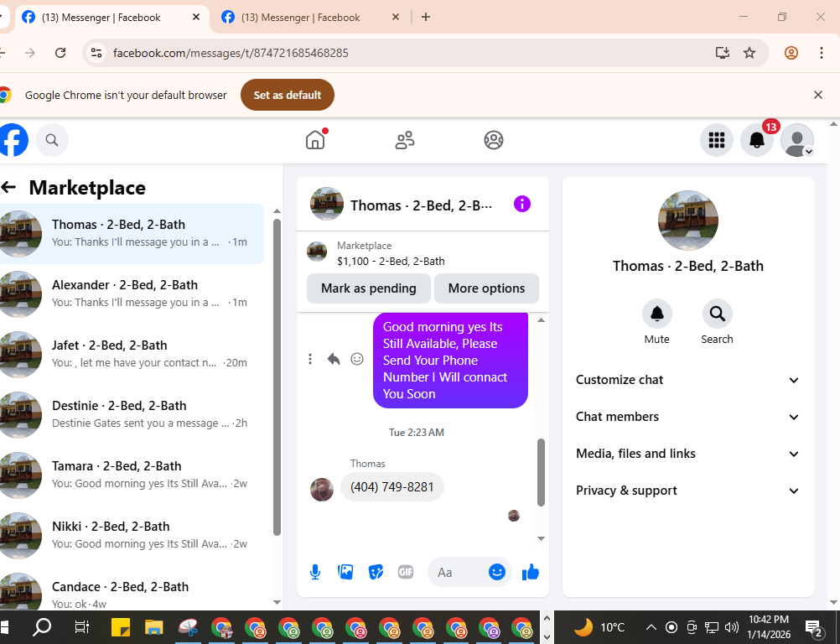
Task: Expand Chat members section
Action: [687, 417]
